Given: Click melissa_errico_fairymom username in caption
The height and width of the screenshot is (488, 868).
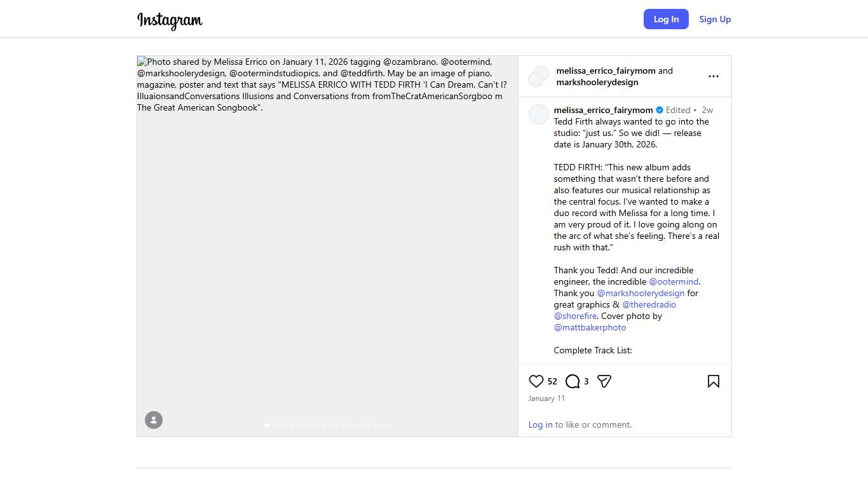Looking at the screenshot, I should tap(603, 110).
